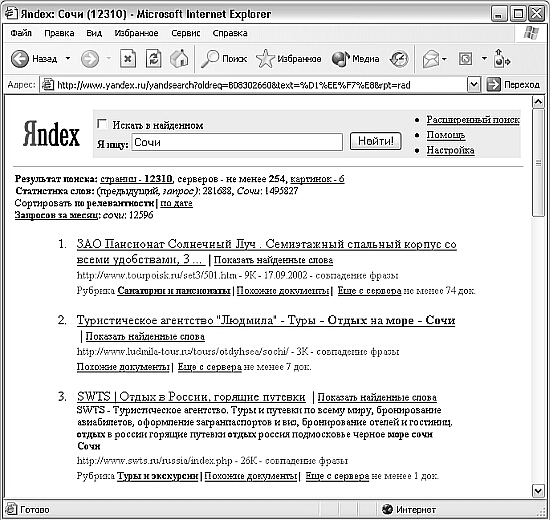
Task: Open the Туры и экскурсии rubric link
Action: (x=157, y=476)
